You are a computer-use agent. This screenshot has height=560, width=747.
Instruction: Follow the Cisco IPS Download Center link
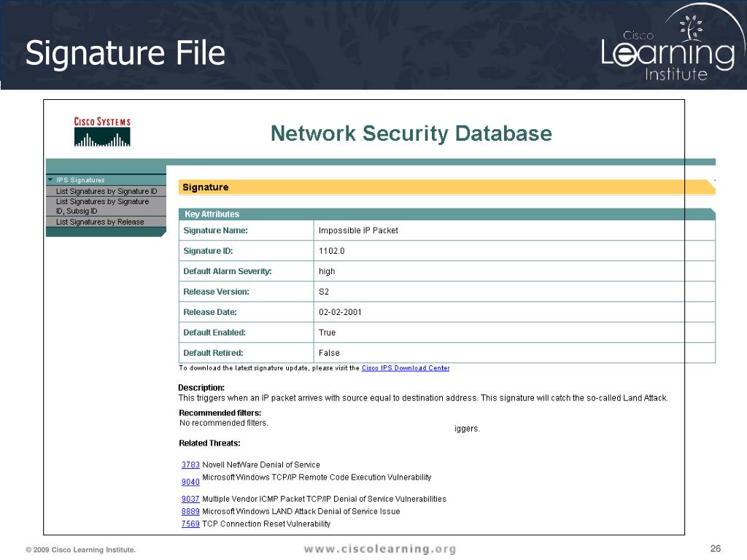(406, 368)
